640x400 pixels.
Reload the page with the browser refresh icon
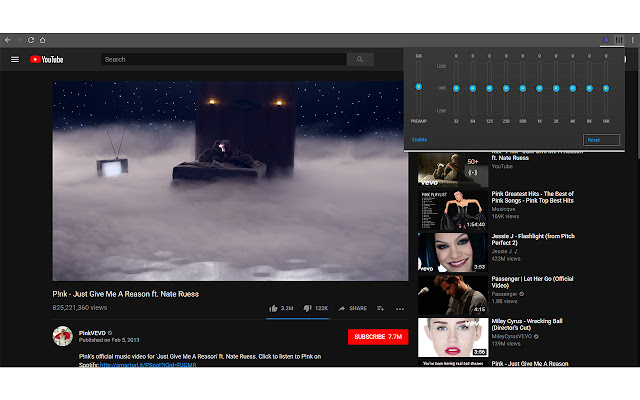point(31,40)
